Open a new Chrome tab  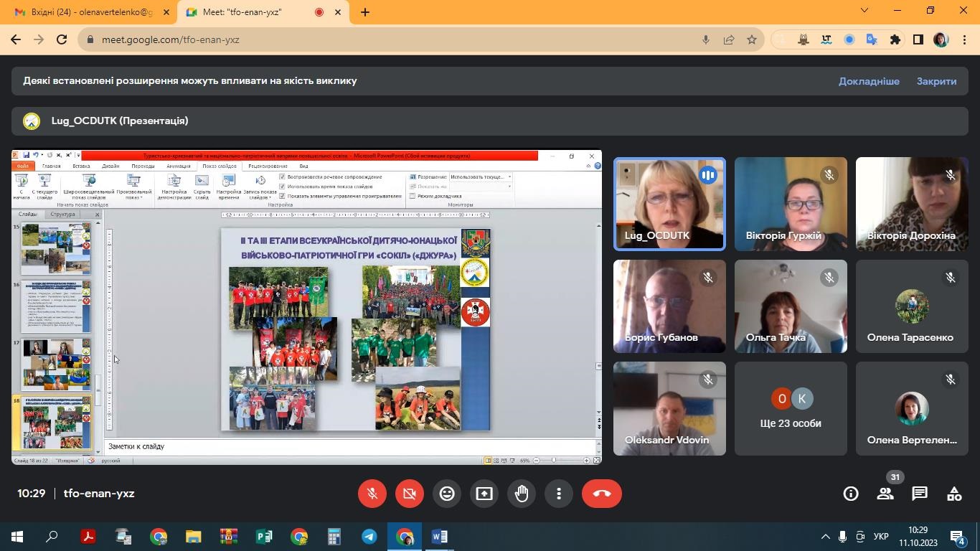(x=365, y=12)
